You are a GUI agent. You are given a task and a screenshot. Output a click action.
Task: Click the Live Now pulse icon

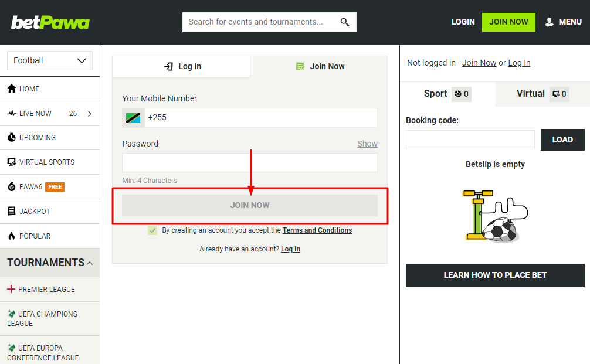click(12, 113)
